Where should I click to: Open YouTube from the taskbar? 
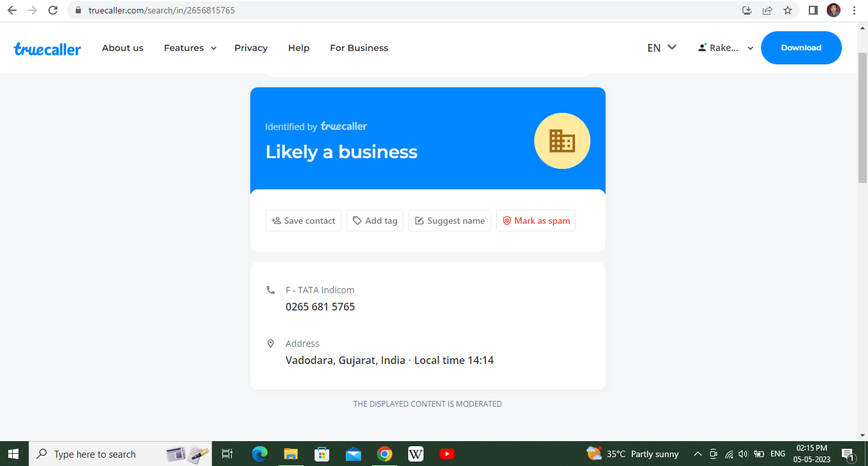(x=446, y=454)
